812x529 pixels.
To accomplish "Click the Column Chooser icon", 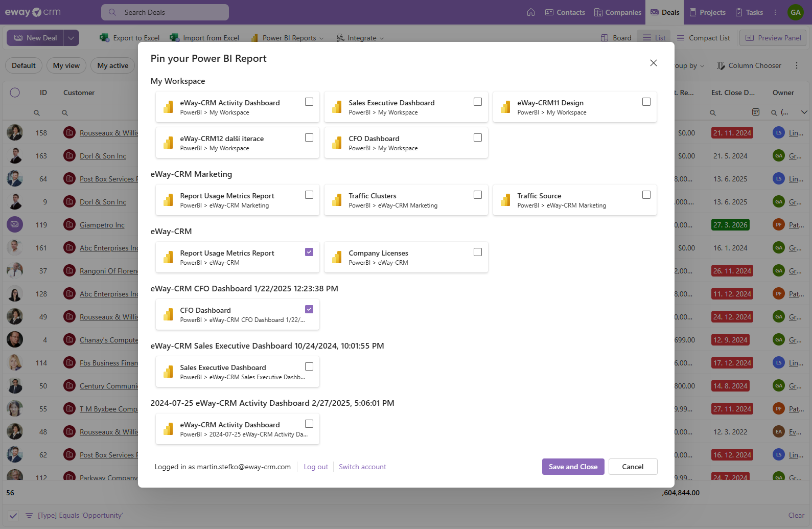I will tap(721, 65).
